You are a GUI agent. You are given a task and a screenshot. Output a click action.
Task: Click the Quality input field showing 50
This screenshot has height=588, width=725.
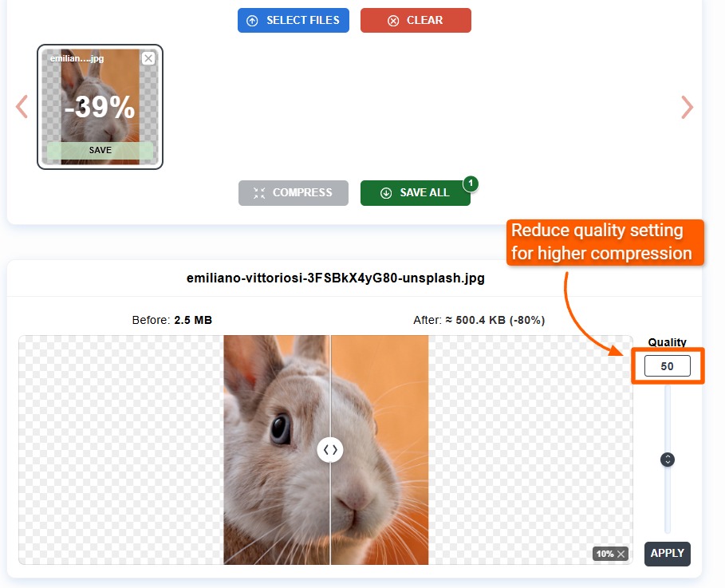[667, 365]
